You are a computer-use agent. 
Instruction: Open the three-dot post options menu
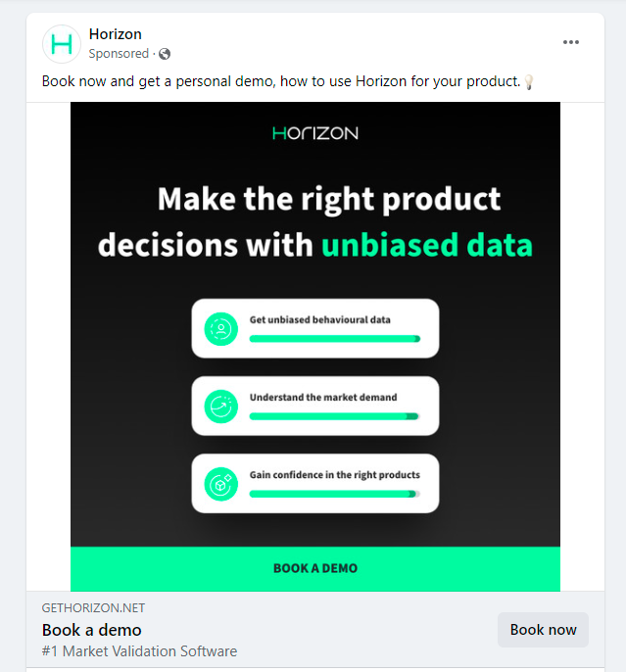[571, 42]
